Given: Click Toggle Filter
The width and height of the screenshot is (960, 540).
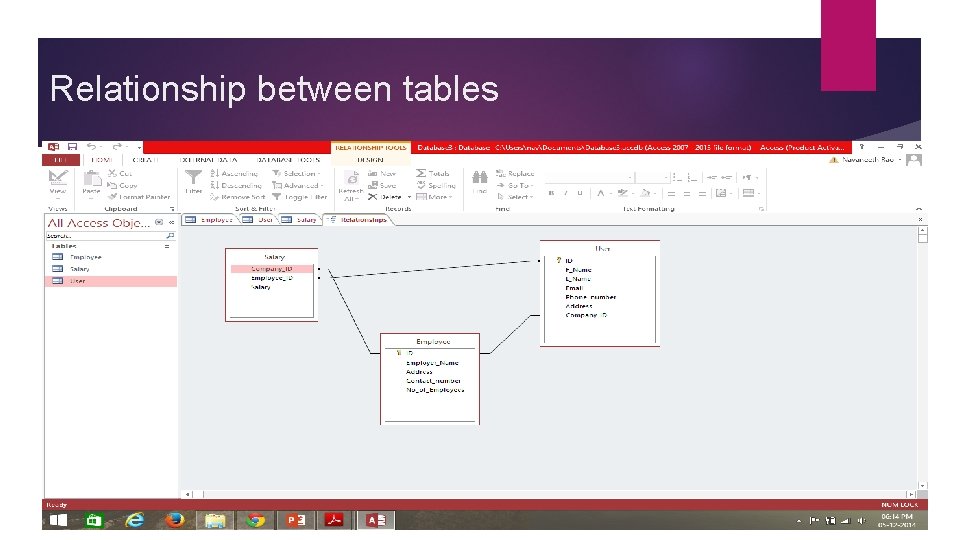Looking at the screenshot, I should (300, 197).
